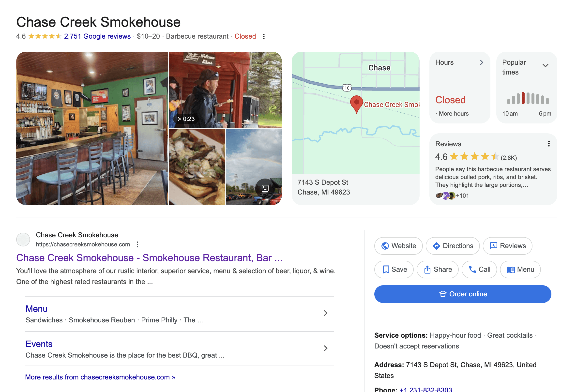
Task: Call the restaurant using Call button
Action: tap(479, 269)
